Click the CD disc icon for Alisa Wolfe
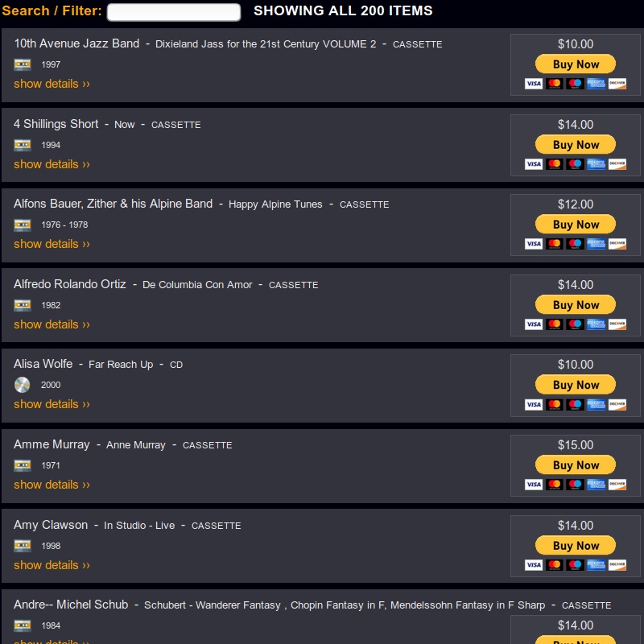644x644 pixels. point(23,385)
